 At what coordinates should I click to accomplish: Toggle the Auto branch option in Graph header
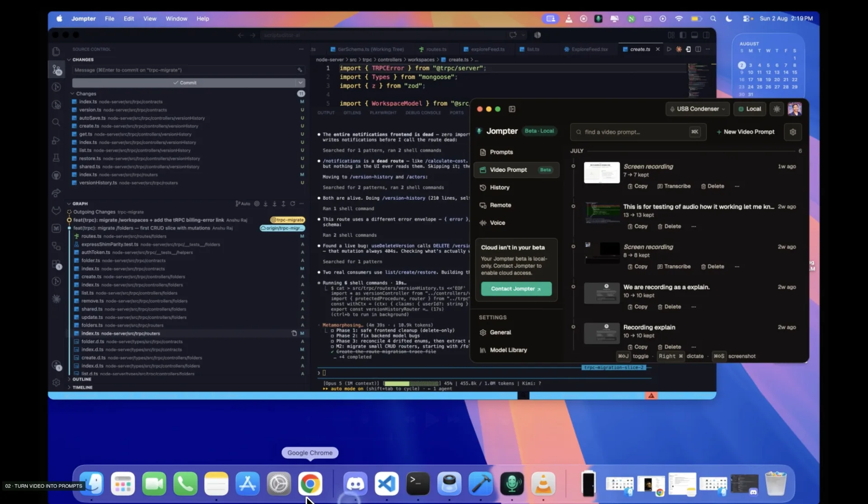[x=243, y=204]
